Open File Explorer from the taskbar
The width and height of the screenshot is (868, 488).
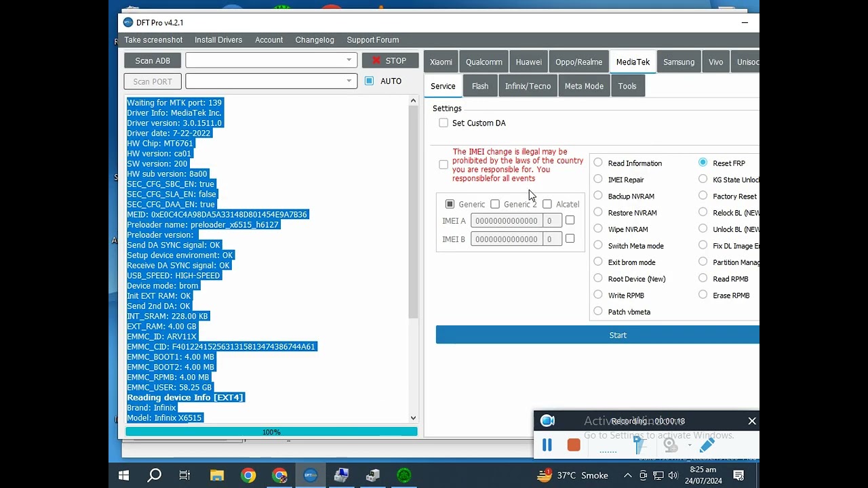(x=216, y=475)
